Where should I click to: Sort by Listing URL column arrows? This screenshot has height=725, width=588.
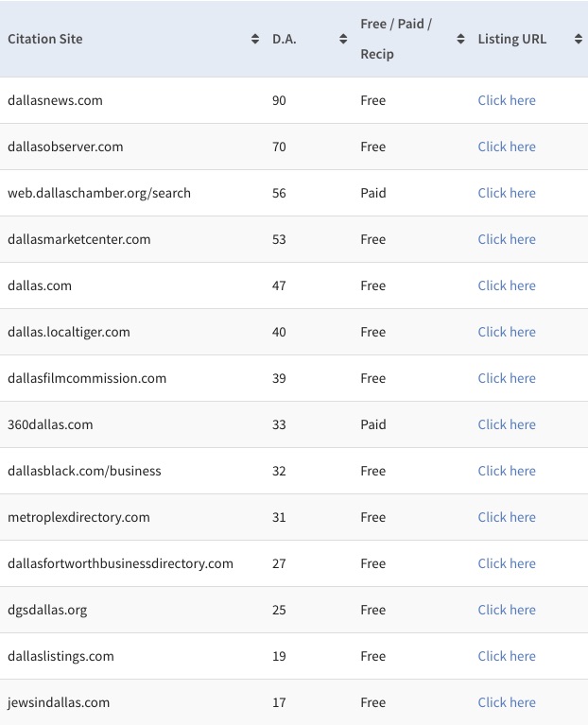click(x=579, y=39)
